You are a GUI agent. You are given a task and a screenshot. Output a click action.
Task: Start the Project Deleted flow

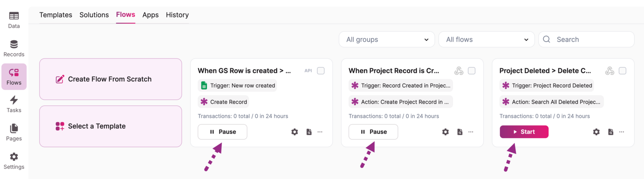(x=524, y=132)
